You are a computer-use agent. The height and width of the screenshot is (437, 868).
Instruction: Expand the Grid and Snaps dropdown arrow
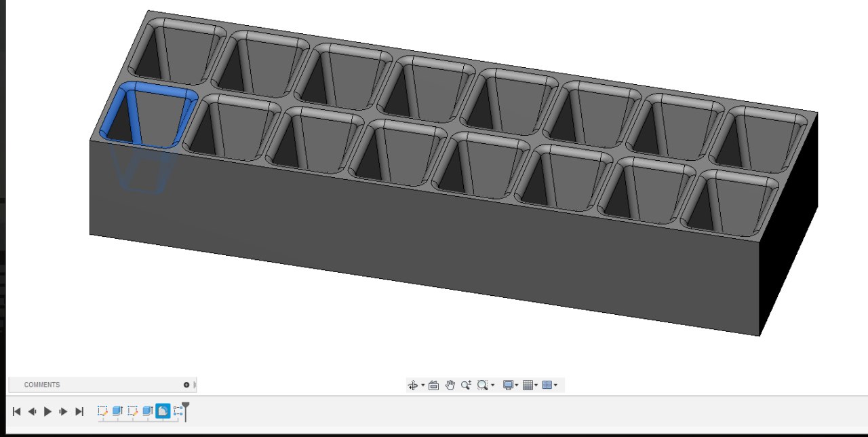[x=536, y=385]
